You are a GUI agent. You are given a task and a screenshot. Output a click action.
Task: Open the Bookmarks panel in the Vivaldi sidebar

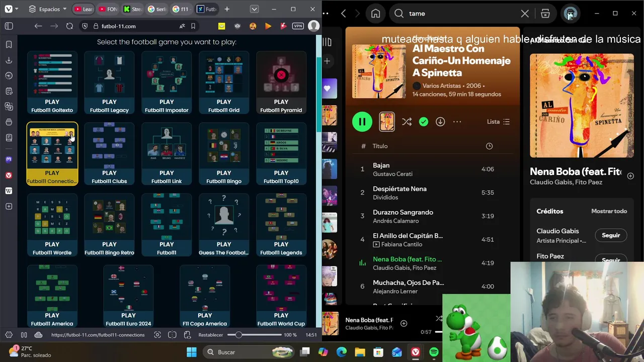(9, 45)
